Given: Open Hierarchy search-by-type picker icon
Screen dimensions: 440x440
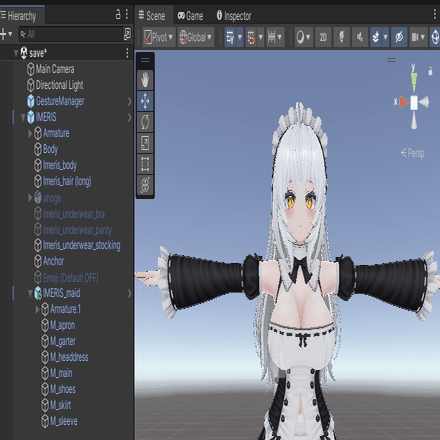Looking at the screenshot, I should [127, 34].
